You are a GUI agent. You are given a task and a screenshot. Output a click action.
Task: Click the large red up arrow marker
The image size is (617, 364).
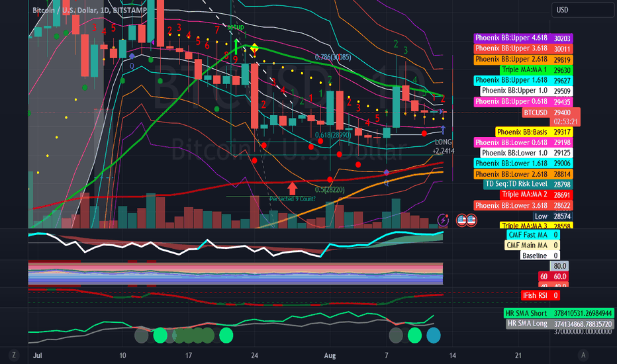pyautogui.click(x=292, y=188)
